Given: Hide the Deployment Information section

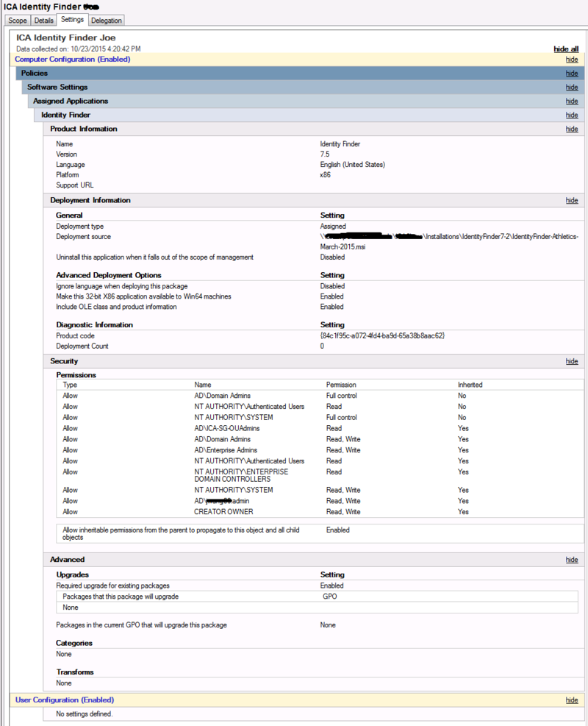Looking at the screenshot, I should pos(572,200).
